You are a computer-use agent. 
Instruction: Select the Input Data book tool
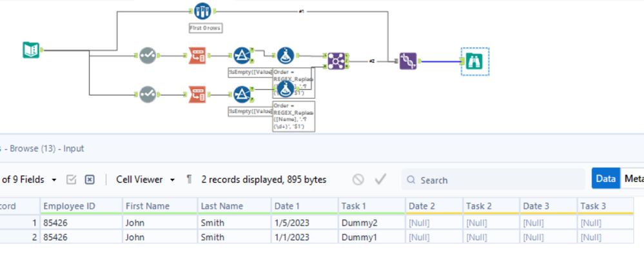pos(31,50)
